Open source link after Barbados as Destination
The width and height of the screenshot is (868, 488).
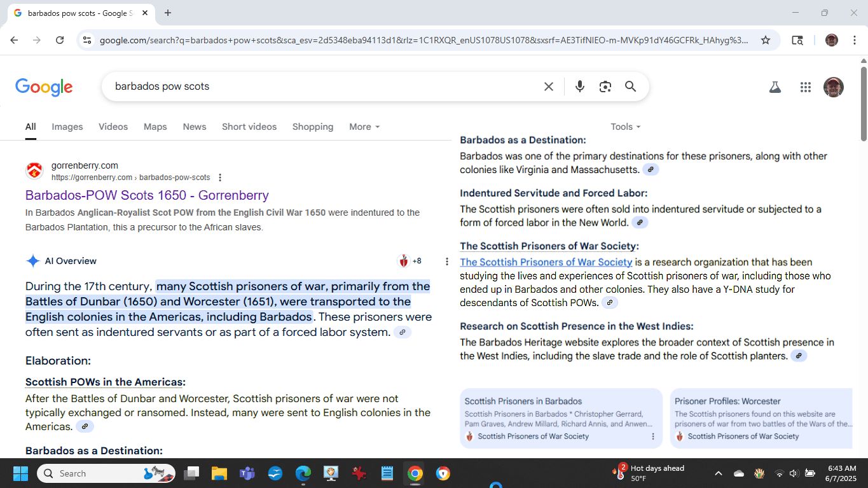pos(651,170)
